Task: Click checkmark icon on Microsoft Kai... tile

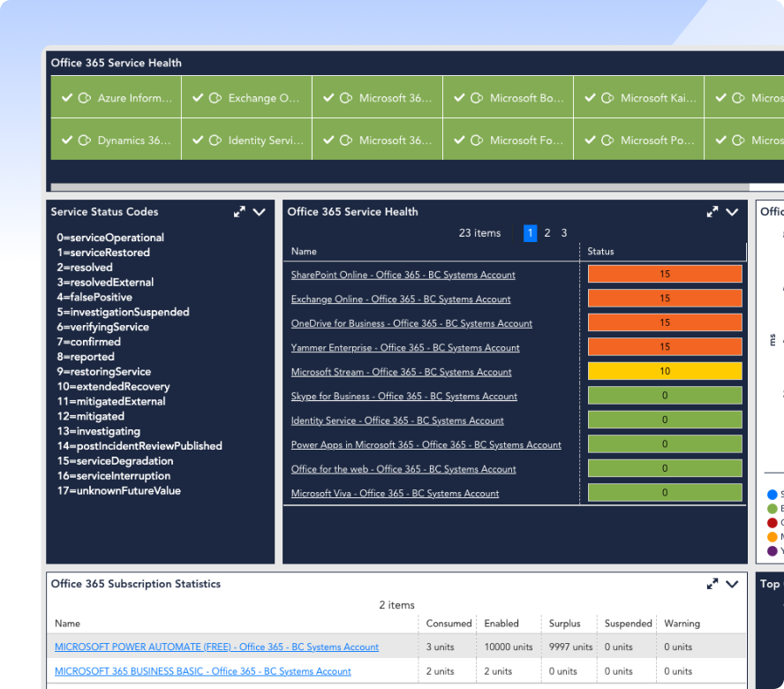Action: pos(590,97)
